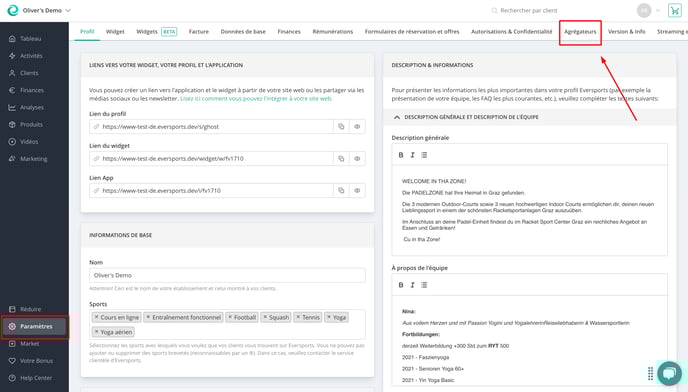Screen dimensions: 688x392
Task: Open the Finances tab in settings
Action: (289, 32)
